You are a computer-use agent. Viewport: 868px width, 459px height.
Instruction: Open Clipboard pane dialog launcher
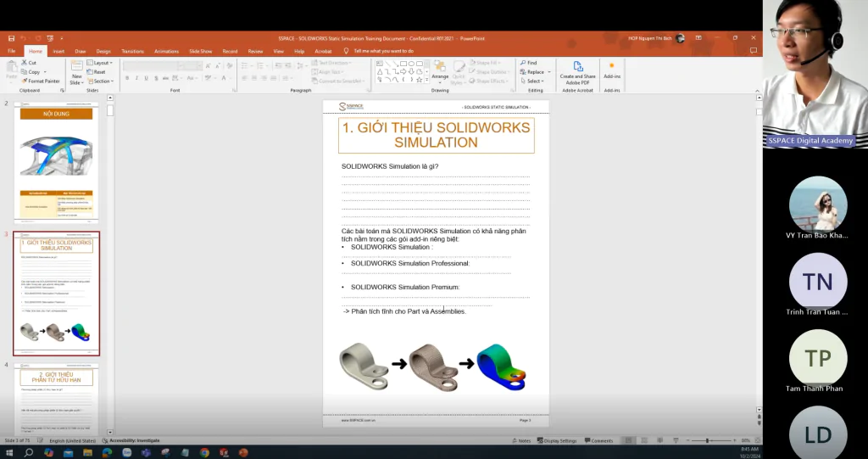[x=62, y=91]
